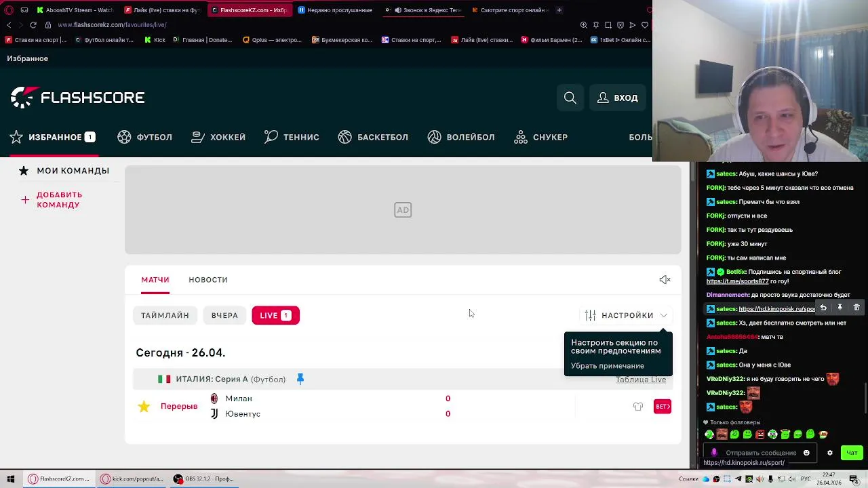Toggle the sound mute icon on matches panel

coord(665,280)
